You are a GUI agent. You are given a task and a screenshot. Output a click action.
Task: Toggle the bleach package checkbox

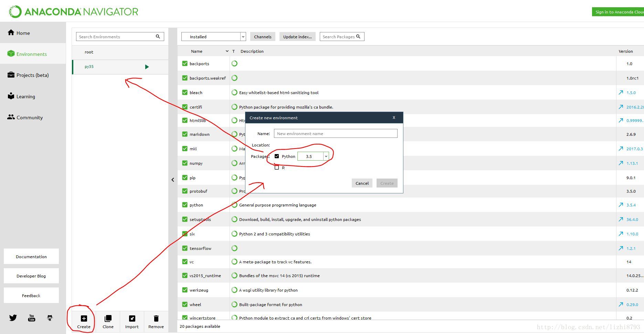[185, 92]
